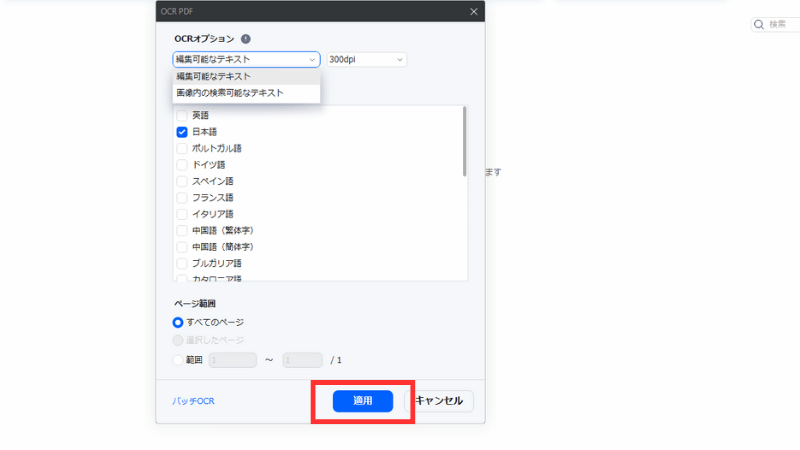Open the バッチOCR link
The width and height of the screenshot is (800, 450).
(193, 401)
